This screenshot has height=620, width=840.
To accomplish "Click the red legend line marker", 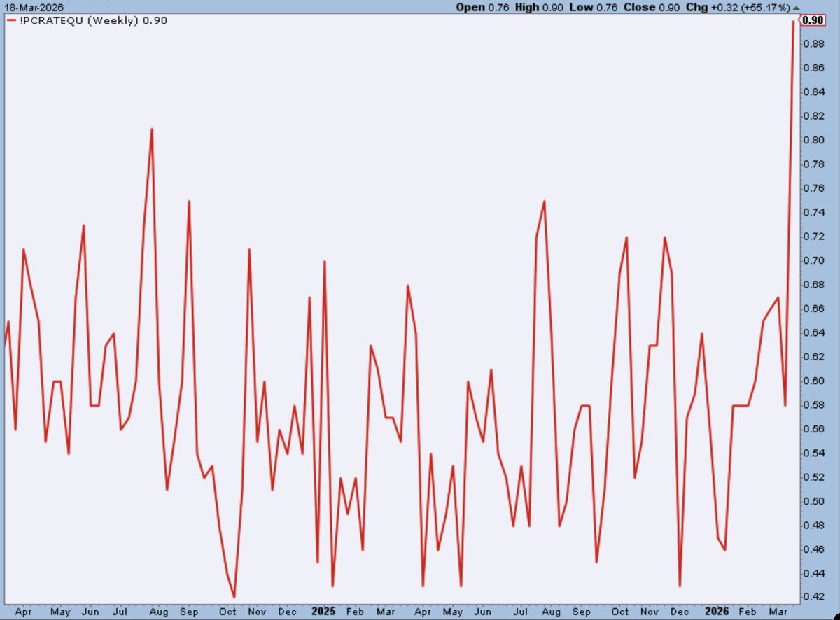I will coord(12,21).
